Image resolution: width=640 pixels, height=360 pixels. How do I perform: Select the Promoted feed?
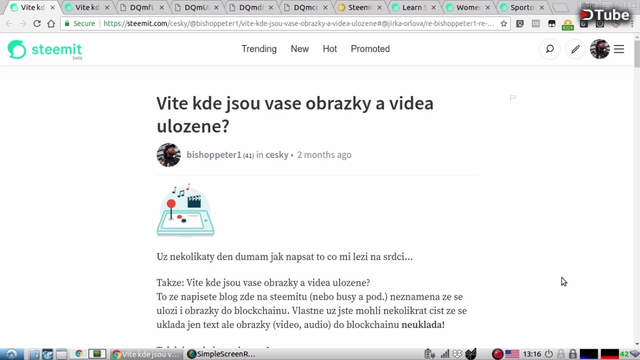(370, 49)
